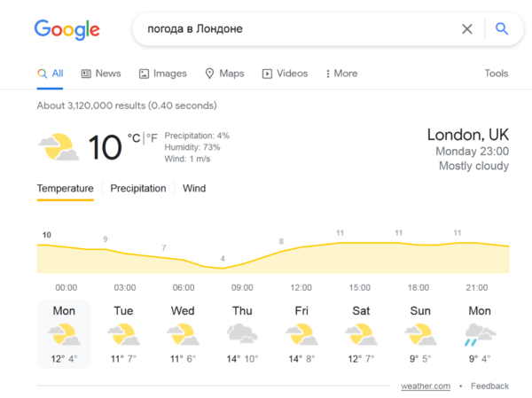
Task: Open the More search options menu
Action: pos(341,74)
